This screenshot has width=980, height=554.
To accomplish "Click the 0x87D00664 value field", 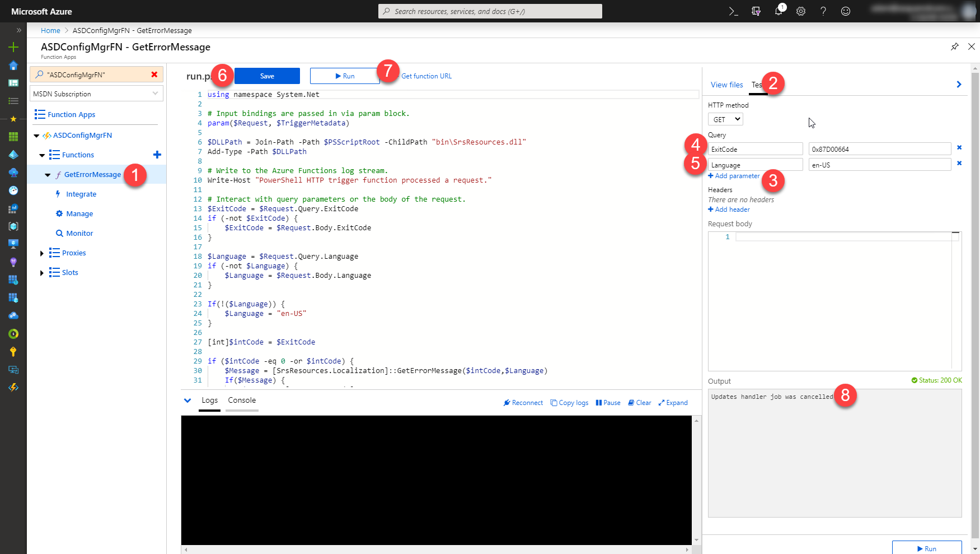I will pos(880,149).
